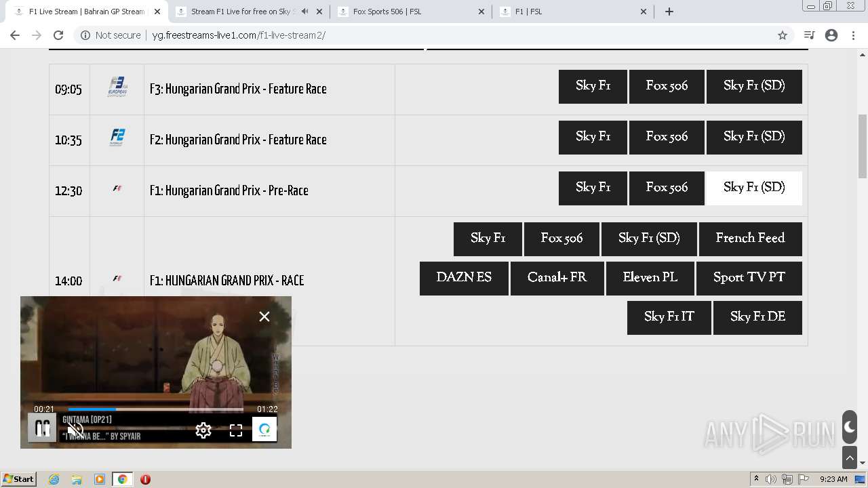Click the F1 logo in Pre-Race row

(x=117, y=188)
